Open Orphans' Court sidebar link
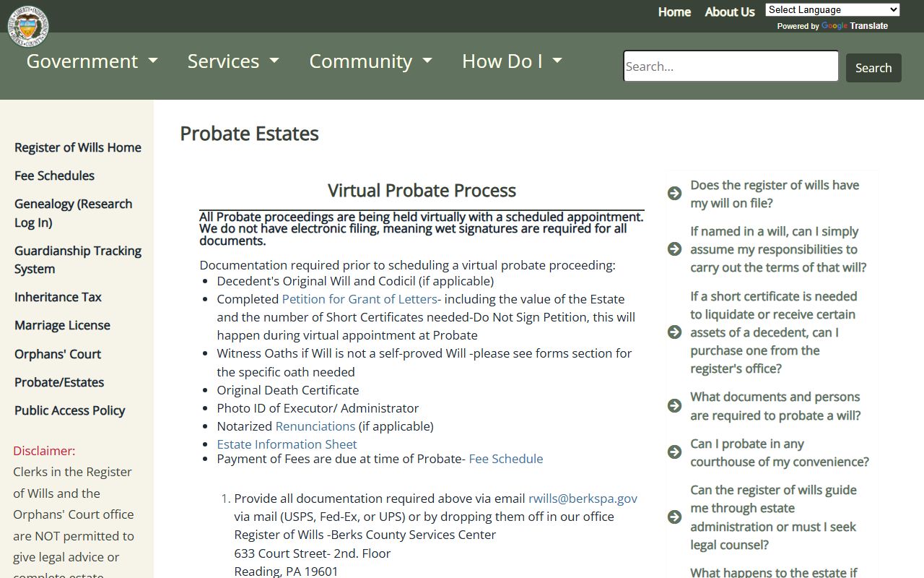This screenshot has height=578, width=924. tap(58, 354)
